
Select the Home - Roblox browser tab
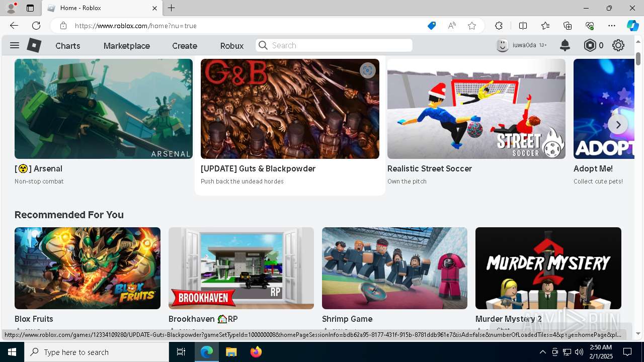click(102, 8)
